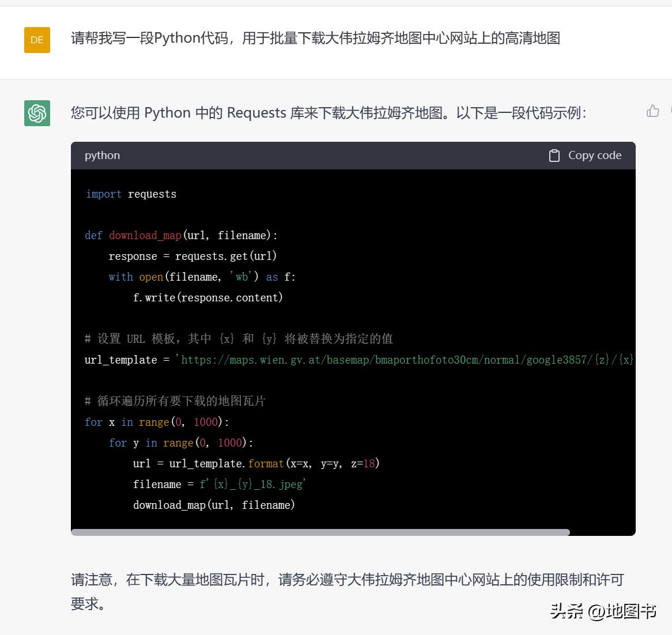Screen dimensions: 672x635
Task: Click the partially visible icon at top right
Action: pyautogui.click(x=670, y=111)
